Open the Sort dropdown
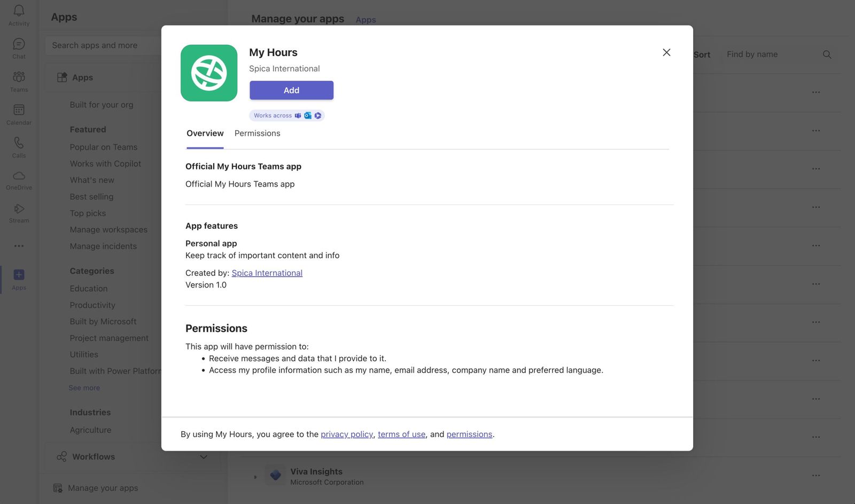 point(702,54)
